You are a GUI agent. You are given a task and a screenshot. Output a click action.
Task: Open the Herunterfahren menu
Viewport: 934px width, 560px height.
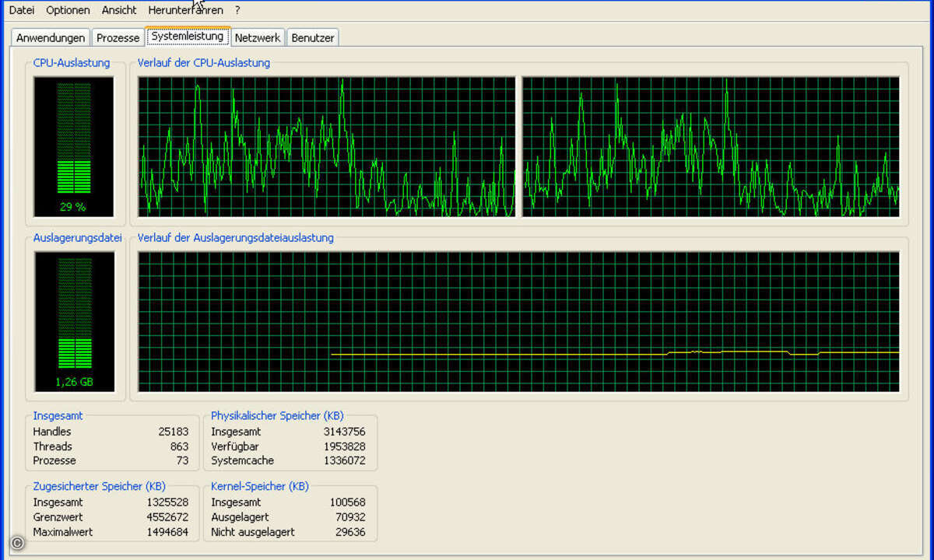(x=185, y=10)
